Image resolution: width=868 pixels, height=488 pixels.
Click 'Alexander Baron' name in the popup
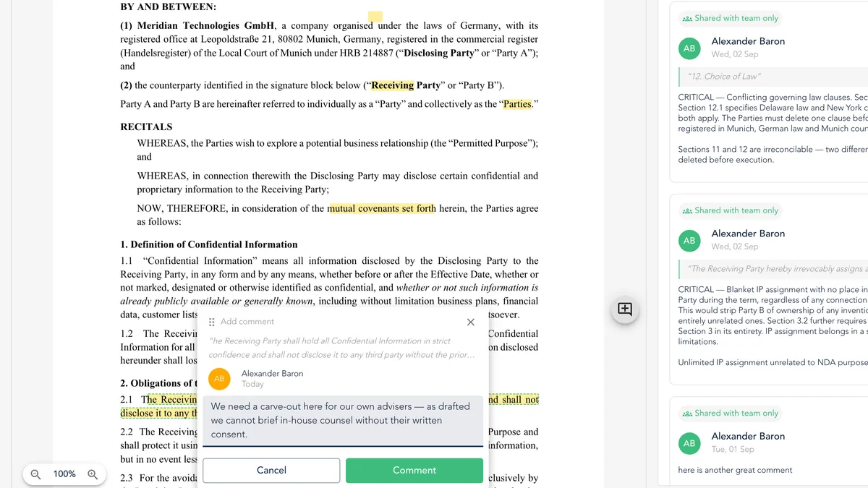272,373
